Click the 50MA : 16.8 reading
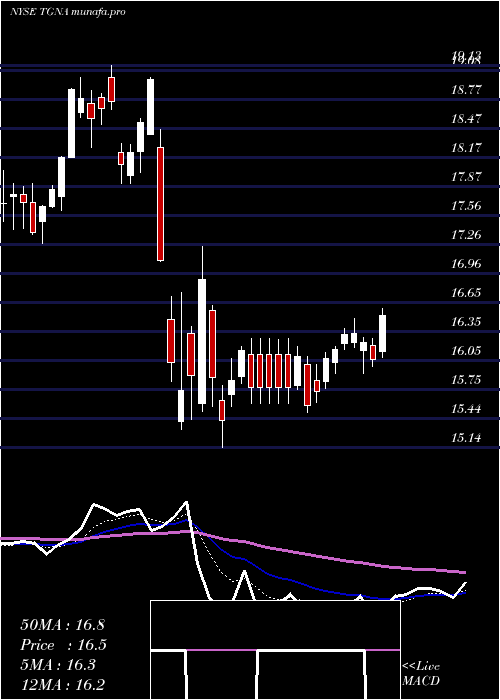Image resolution: width=500 pixels, height=700 pixels. coord(62,625)
